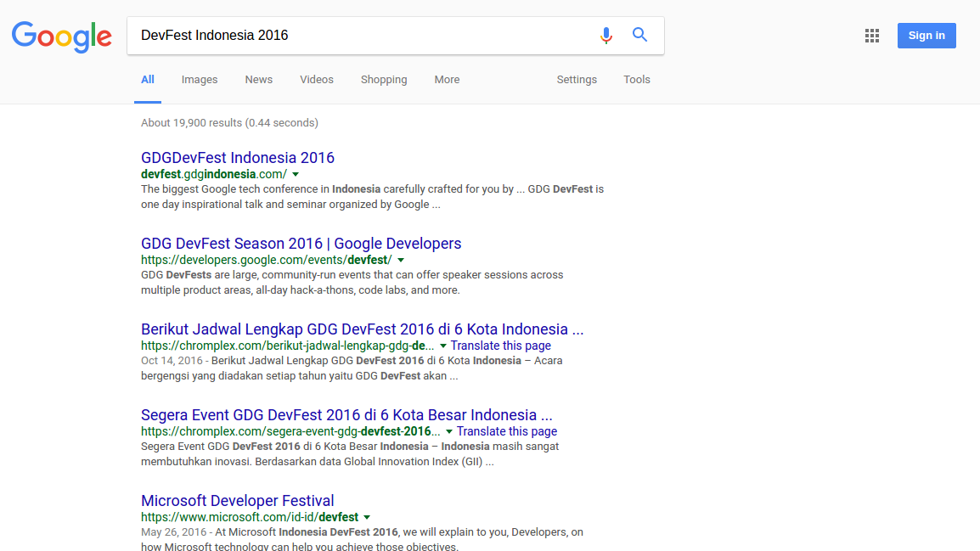Expand dropdown arrow beside microsoft.com/id-id/devfest
This screenshot has width=980, height=551.
[x=367, y=517]
